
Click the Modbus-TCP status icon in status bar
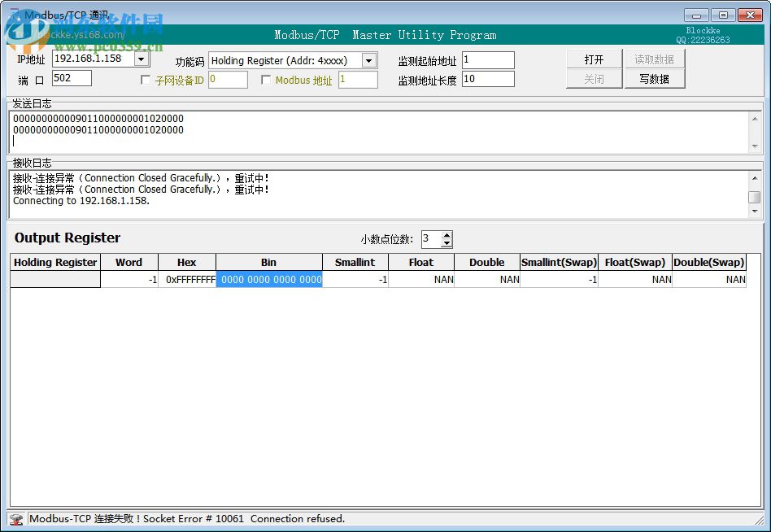click(x=16, y=518)
